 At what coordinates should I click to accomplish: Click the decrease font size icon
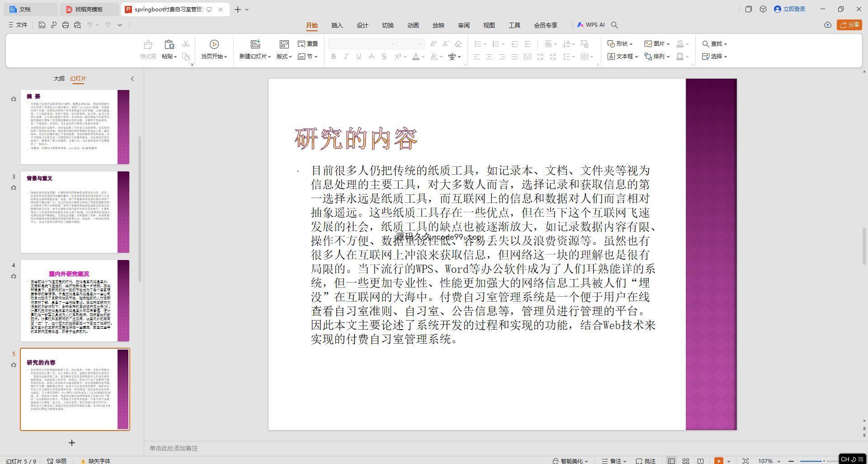tap(446, 44)
